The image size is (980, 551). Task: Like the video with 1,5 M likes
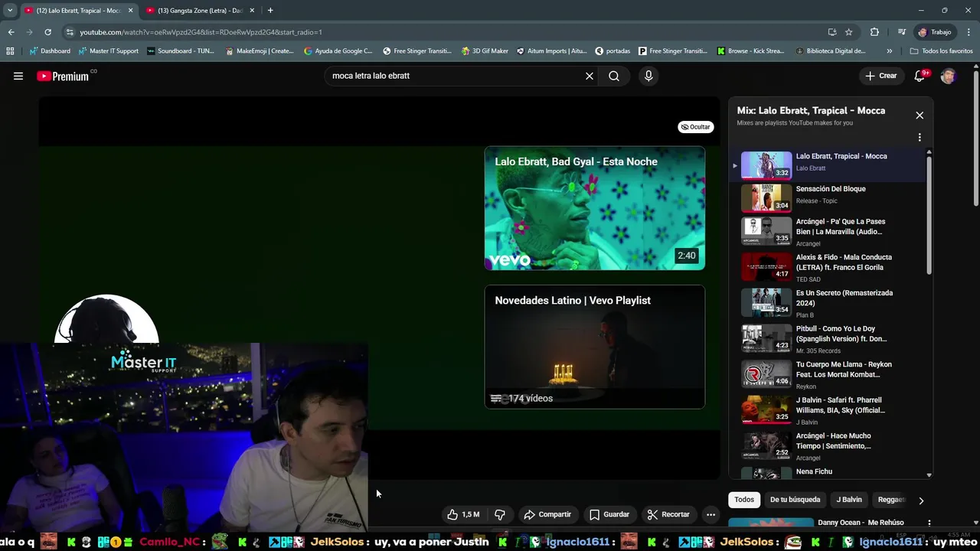[x=463, y=514]
